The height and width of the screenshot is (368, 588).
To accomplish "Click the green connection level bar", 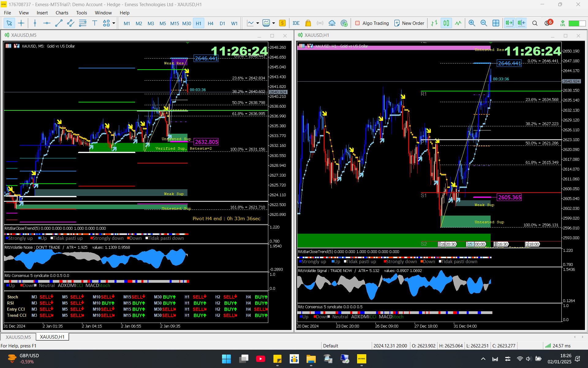I will pos(576,23).
